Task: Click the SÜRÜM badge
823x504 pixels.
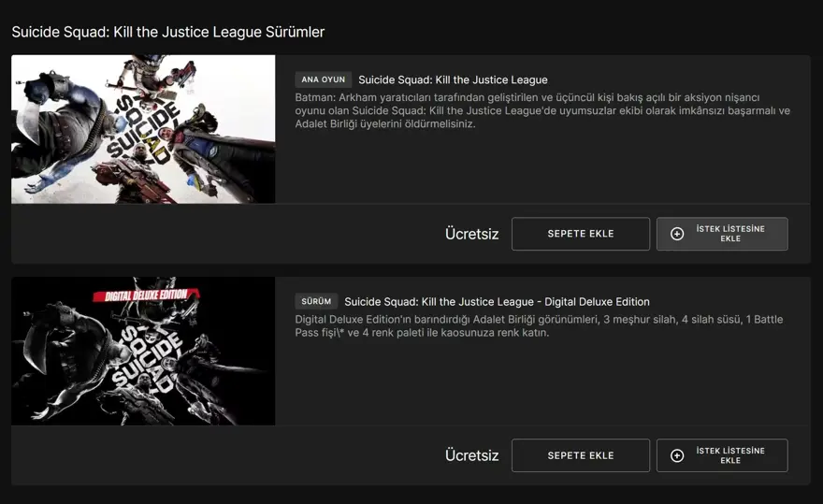Action: (x=315, y=301)
